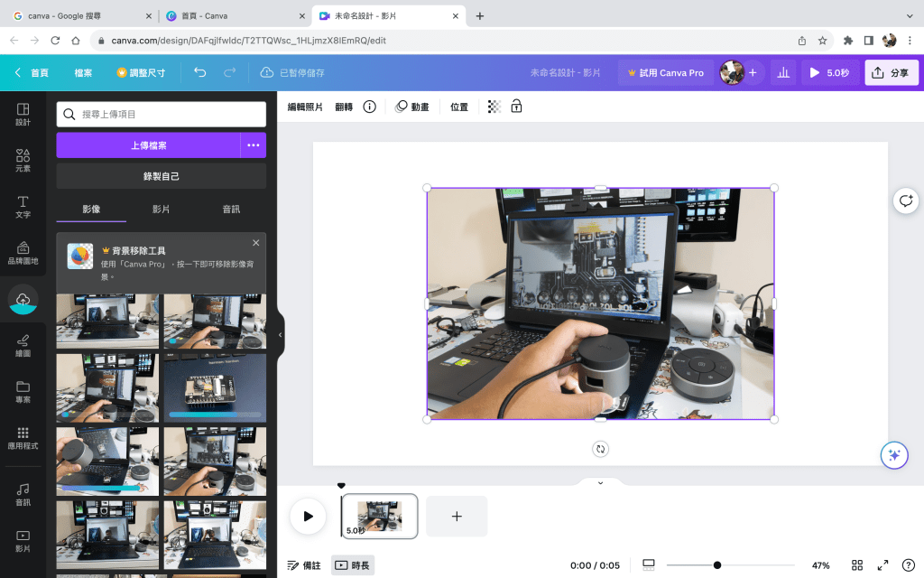The width and height of the screenshot is (924, 578).
Task: Click the lock icon in toolbar
Action: coord(516,107)
